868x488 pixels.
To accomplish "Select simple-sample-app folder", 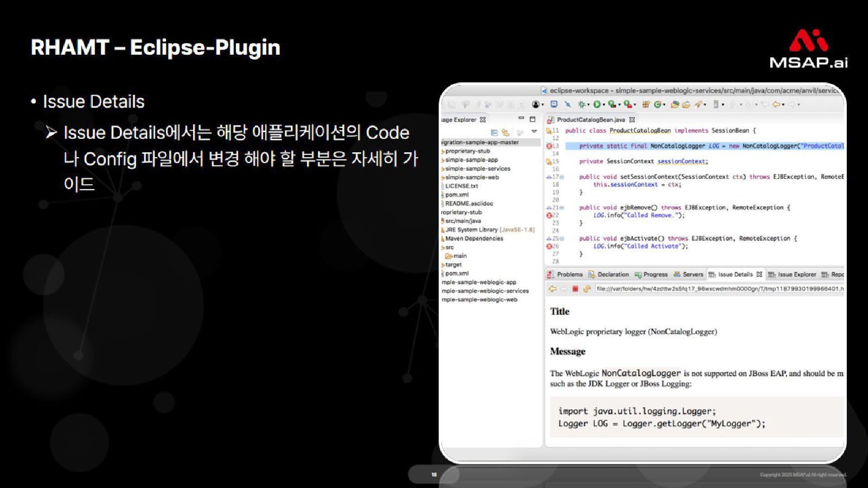I will point(470,160).
